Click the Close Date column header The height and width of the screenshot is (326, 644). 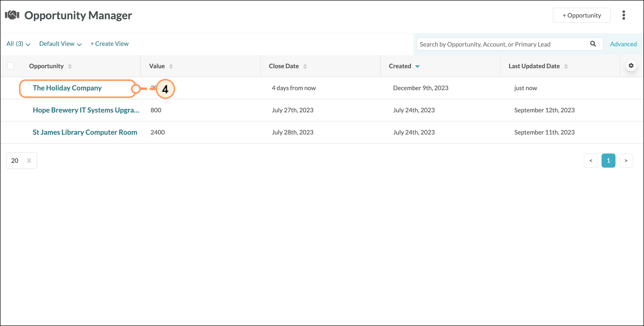click(x=284, y=66)
